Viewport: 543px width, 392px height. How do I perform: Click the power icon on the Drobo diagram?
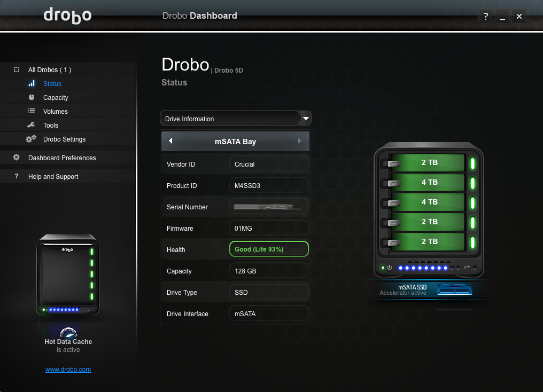tap(390, 268)
